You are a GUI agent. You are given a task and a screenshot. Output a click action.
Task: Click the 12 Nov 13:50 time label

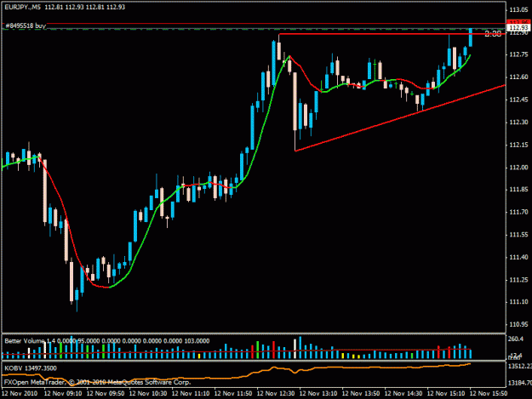point(361,394)
